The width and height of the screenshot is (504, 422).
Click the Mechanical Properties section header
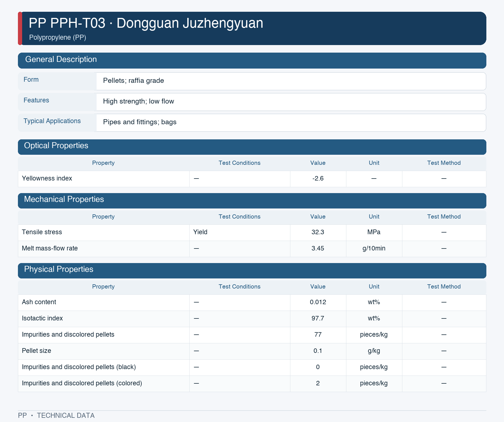(252, 201)
